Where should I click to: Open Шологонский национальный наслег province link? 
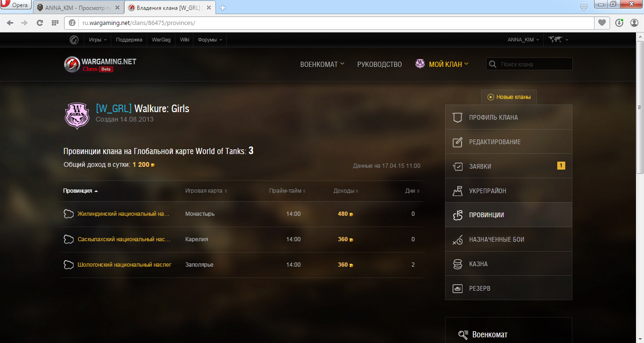point(124,265)
